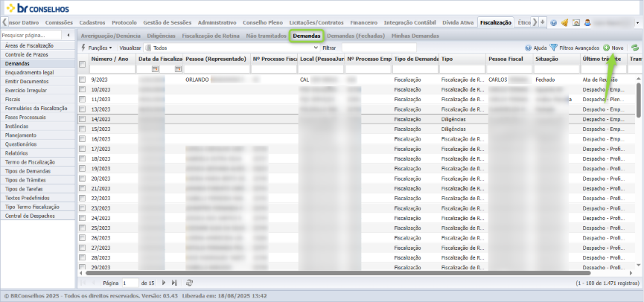The height and width of the screenshot is (302, 644).
Task: Open the module tabs list down-arrow
Action: (x=543, y=22)
